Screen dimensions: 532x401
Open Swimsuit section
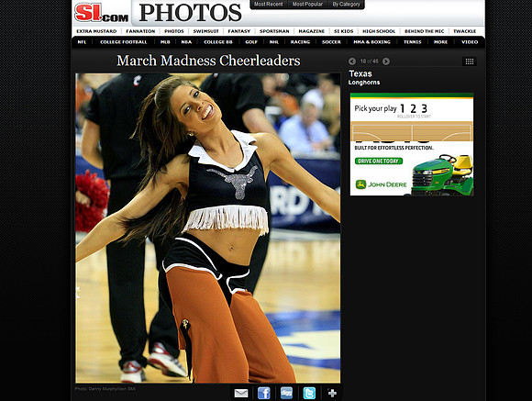pos(206,31)
